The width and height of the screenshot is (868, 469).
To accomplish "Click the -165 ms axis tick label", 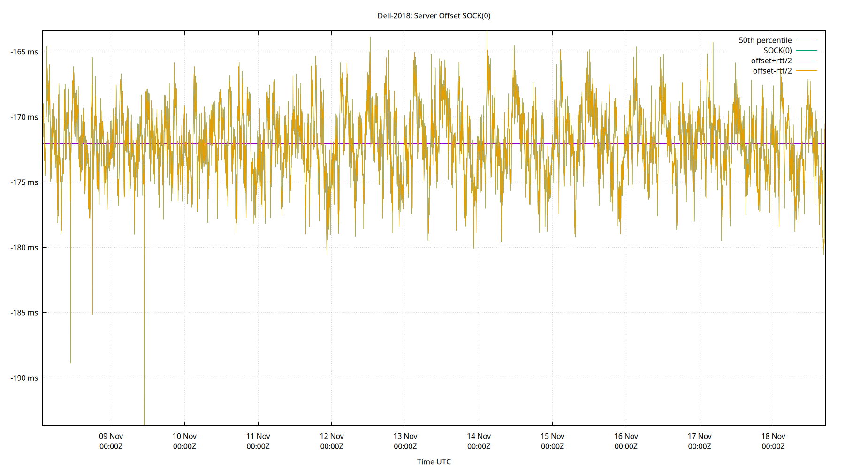I will [x=25, y=53].
